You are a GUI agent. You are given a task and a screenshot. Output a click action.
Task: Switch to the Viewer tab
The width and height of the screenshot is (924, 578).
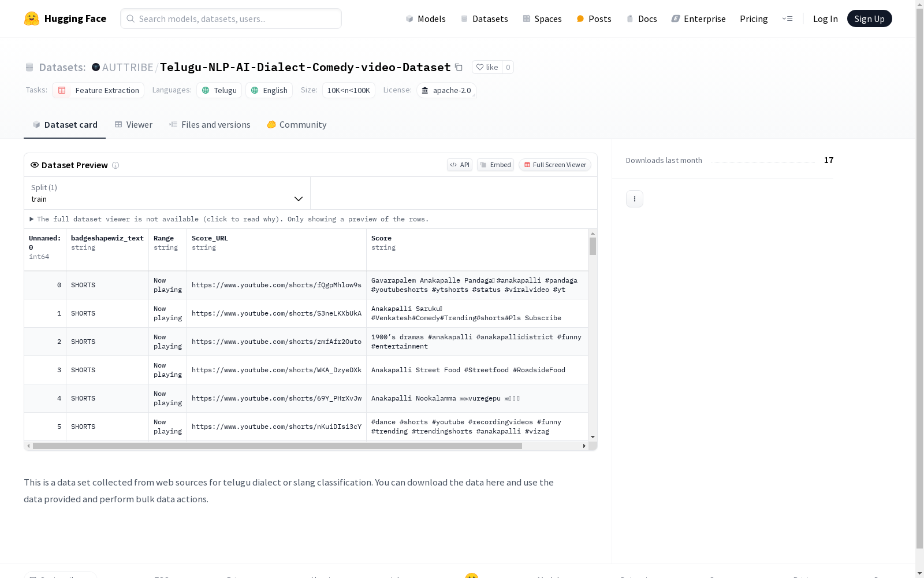[133, 124]
